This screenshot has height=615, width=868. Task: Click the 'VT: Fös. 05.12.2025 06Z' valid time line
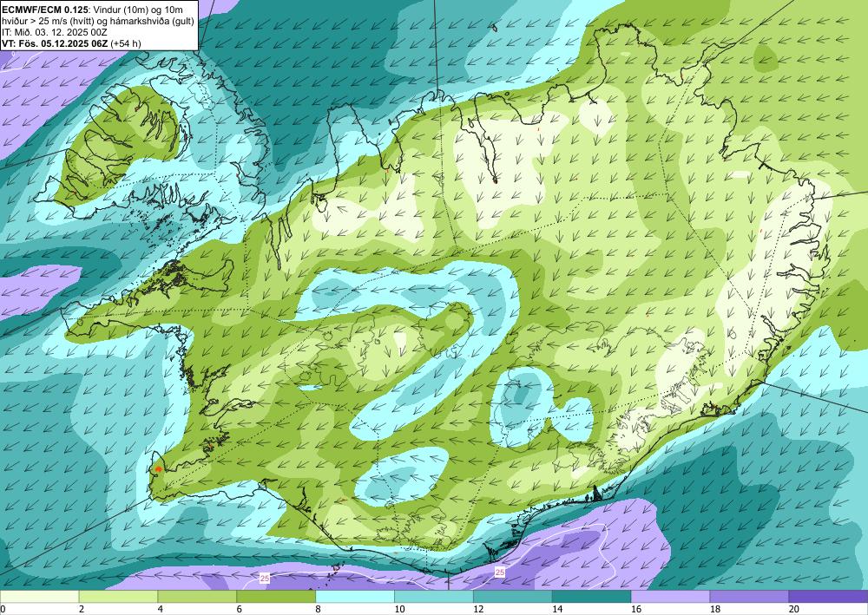55,43
